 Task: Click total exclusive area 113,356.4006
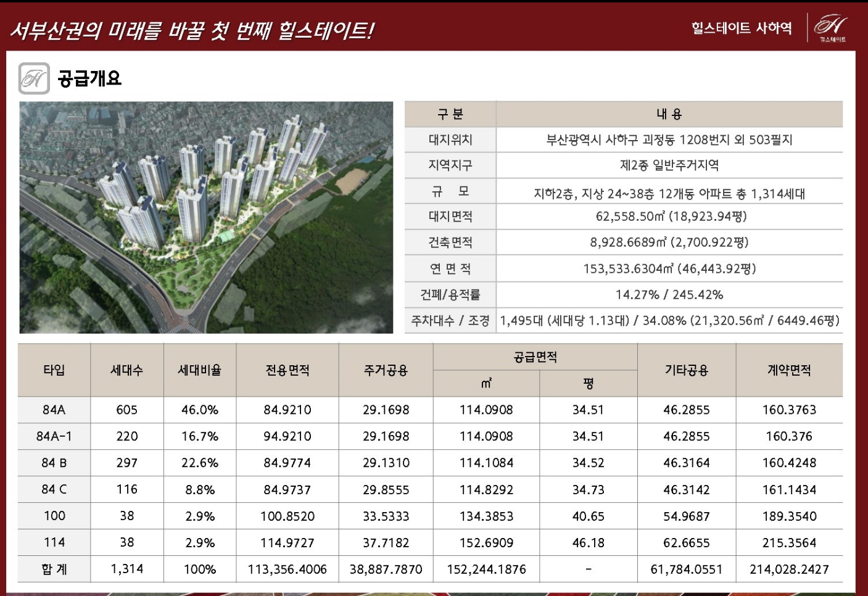click(x=287, y=569)
